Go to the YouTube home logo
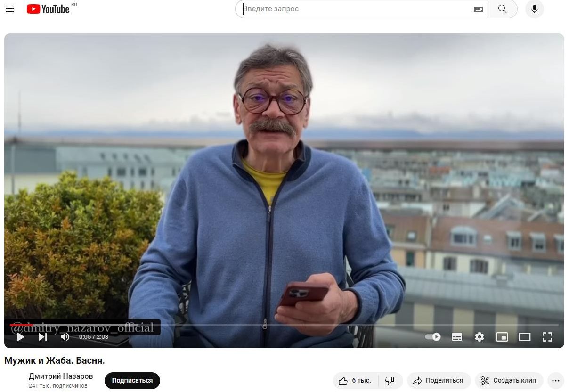 (48, 9)
